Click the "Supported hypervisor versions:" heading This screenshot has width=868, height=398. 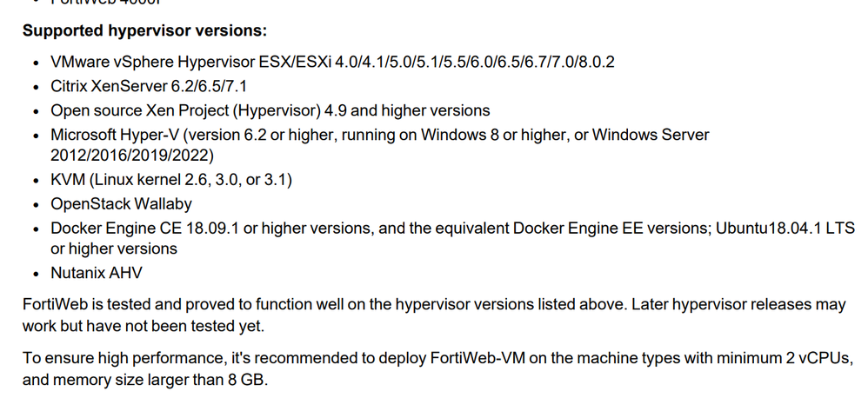click(144, 31)
